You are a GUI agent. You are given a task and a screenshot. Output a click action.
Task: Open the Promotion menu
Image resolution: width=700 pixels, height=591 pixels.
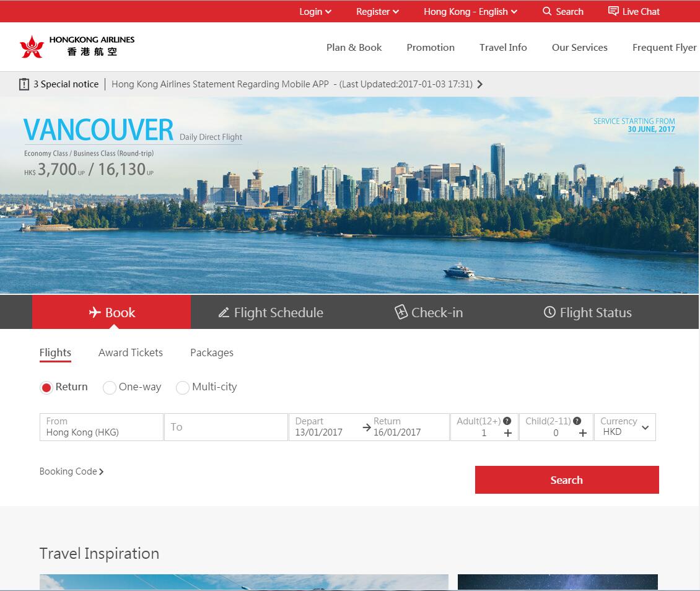(431, 47)
